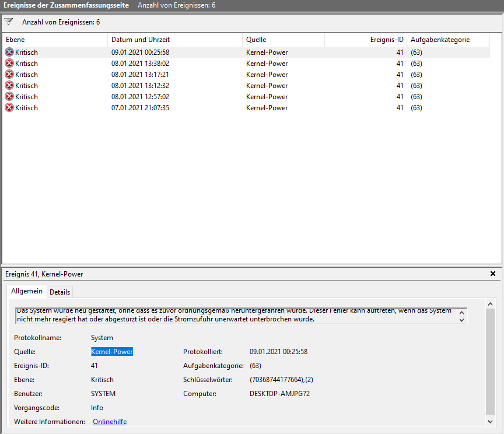Click critical icon of 07.01.2021 21:07:35 event
This screenshot has width=504, height=434.
(9, 108)
